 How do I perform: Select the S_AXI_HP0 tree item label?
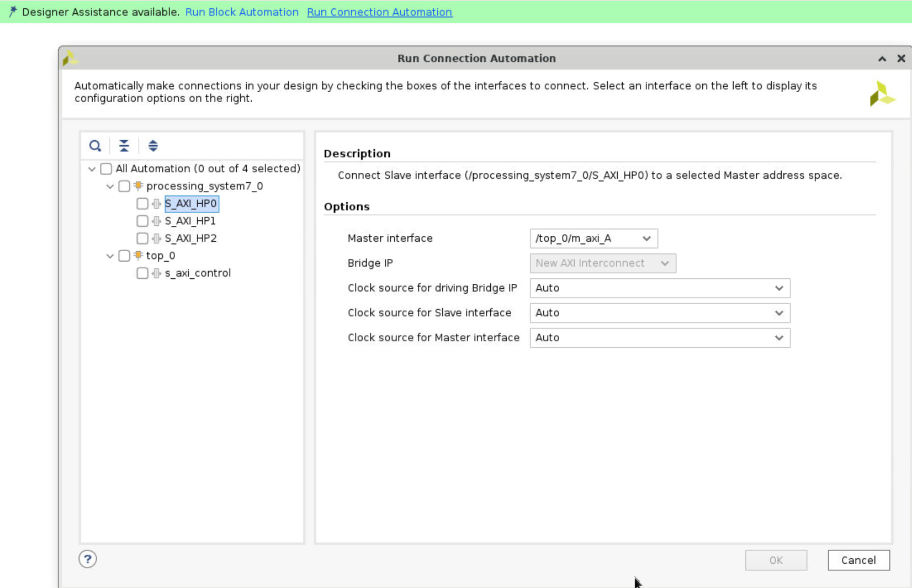pyautogui.click(x=191, y=204)
